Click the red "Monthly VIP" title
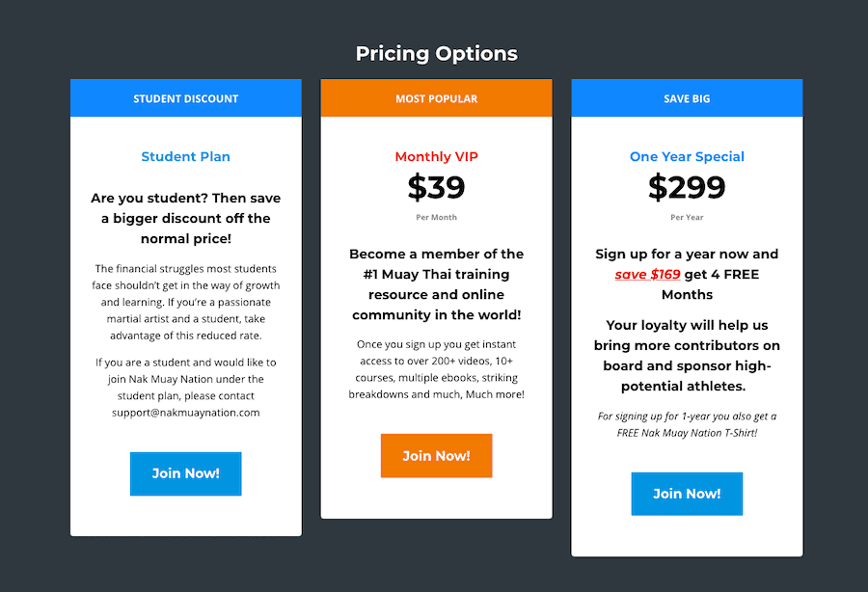This screenshot has height=592, width=868. tap(436, 156)
